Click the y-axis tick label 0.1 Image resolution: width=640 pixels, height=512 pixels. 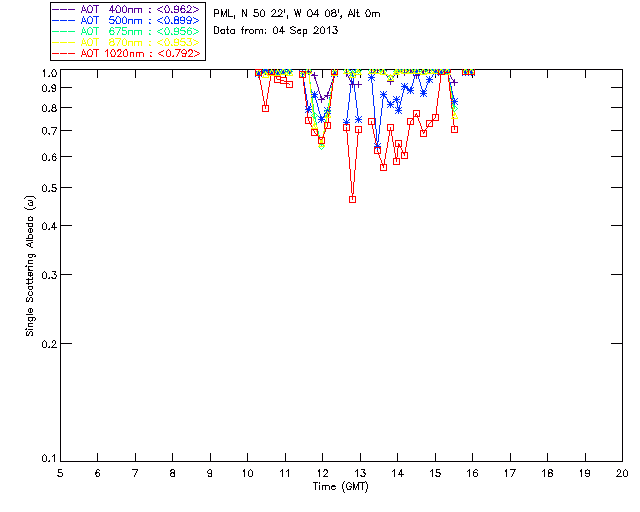pos(49,459)
